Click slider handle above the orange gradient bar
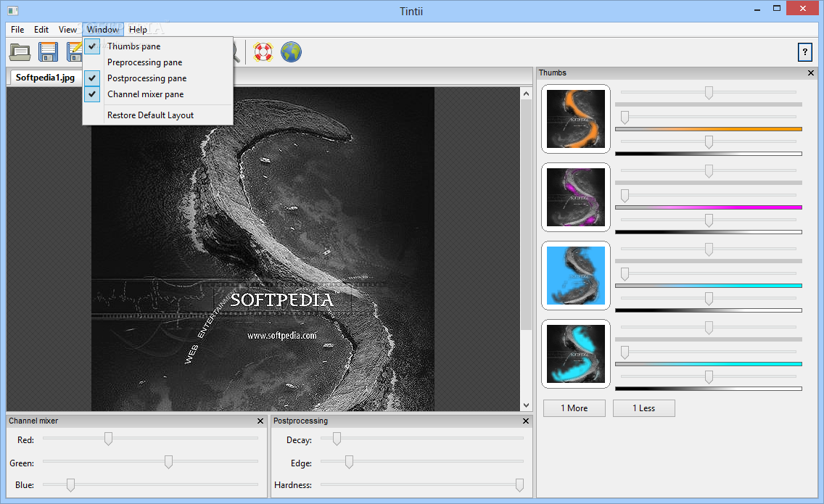Screen dimensions: 824x504 pyautogui.click(x=625, y=117)
